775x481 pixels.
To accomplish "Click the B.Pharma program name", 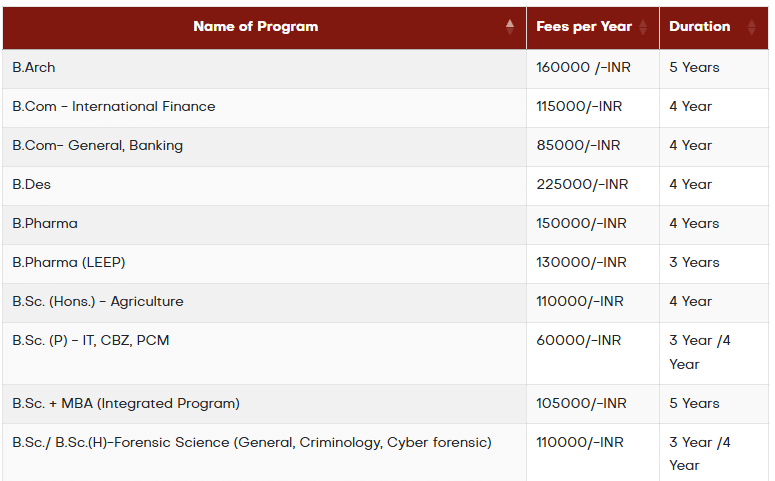I will tap(45, 224).
